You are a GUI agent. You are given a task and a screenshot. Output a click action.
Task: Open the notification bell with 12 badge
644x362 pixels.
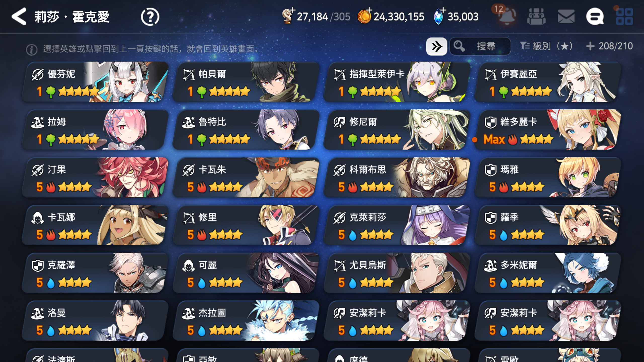tap(506, 16)
